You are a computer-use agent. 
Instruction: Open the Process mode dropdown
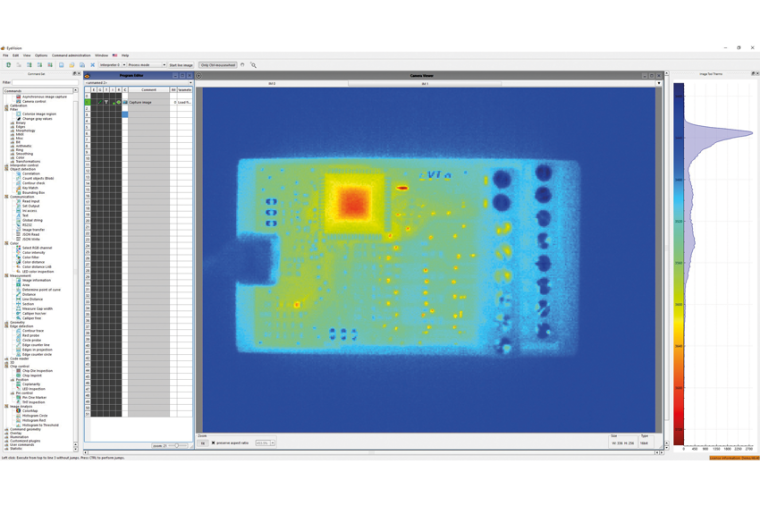(x=145, y=65)
